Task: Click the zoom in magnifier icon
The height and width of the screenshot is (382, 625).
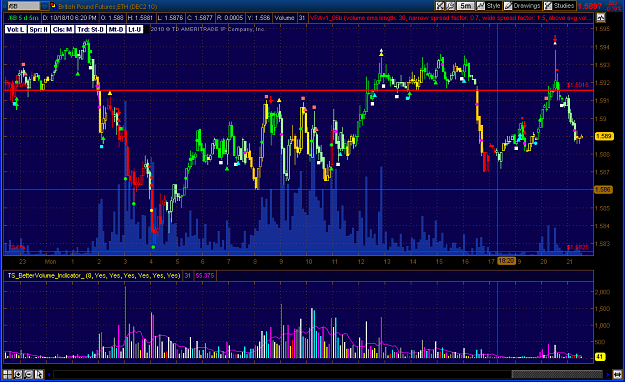Action: click(x=18, y=374)
